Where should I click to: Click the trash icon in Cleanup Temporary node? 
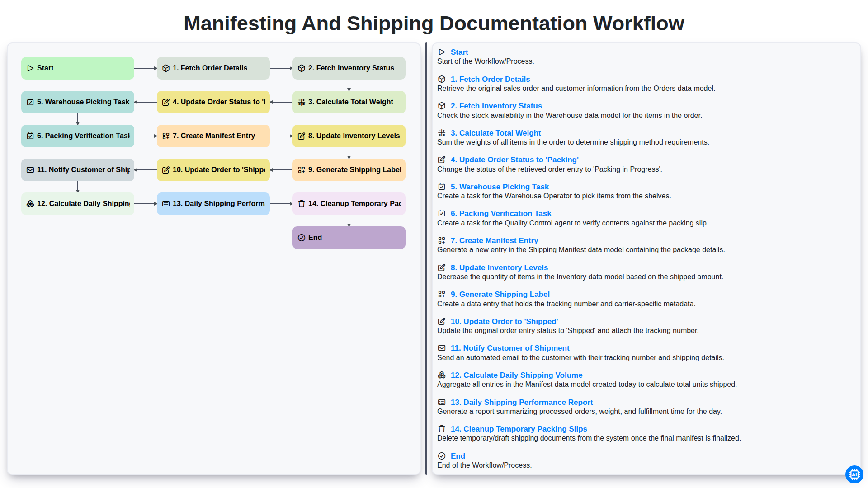pyautogui.click(x=302, y=204)
